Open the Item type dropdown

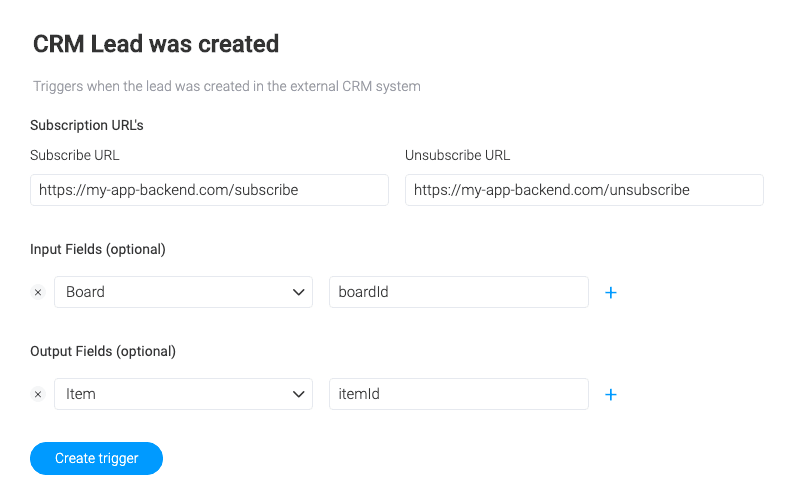(183, 394)
